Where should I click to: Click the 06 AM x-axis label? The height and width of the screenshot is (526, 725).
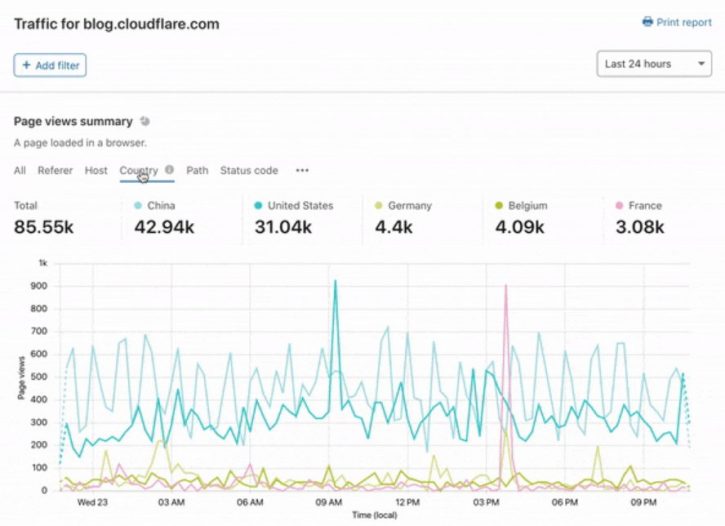(250, 502)
